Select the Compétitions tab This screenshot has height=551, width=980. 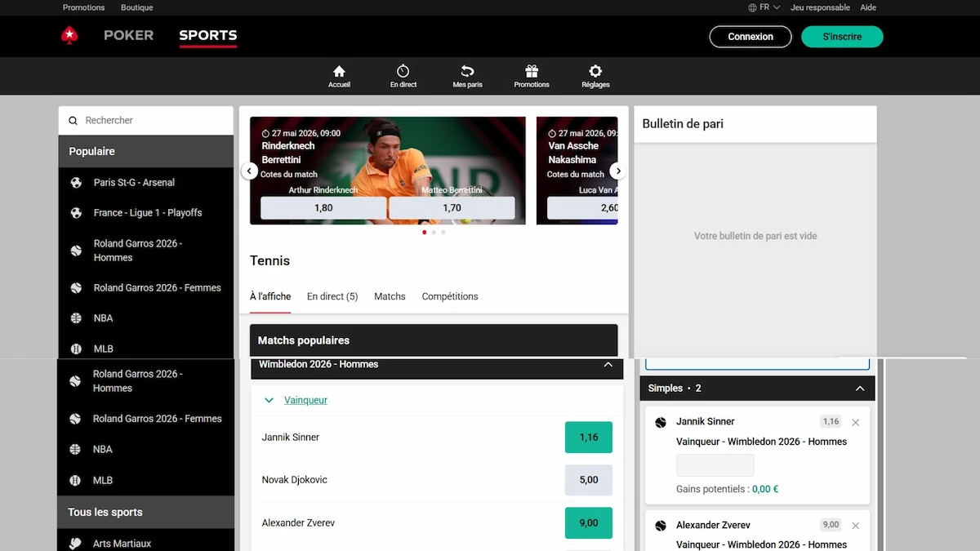click(x=450, y=296)
